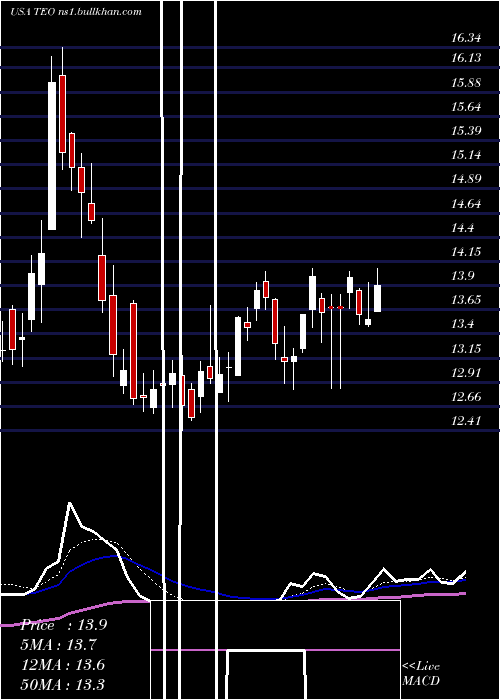
Task: Click the '<<Live MACD' label
Action: tap(421, 674)
